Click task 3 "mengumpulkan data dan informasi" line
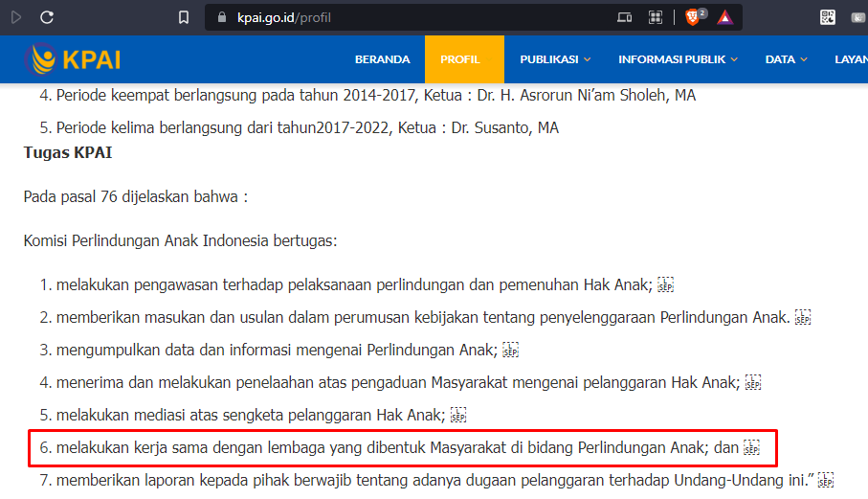The height and width of the screenshot is (499, 868). pyautogui.click(x=279, y=350)
